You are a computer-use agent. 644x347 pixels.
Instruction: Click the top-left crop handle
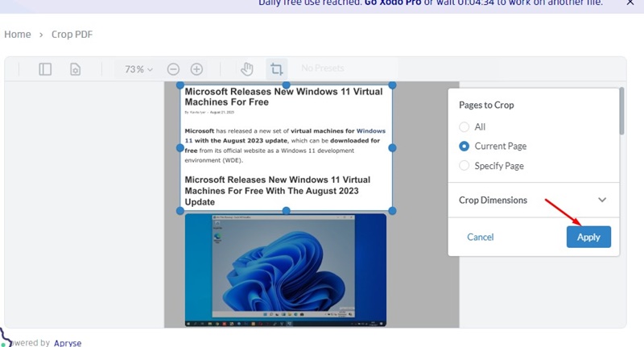[180, 85]
